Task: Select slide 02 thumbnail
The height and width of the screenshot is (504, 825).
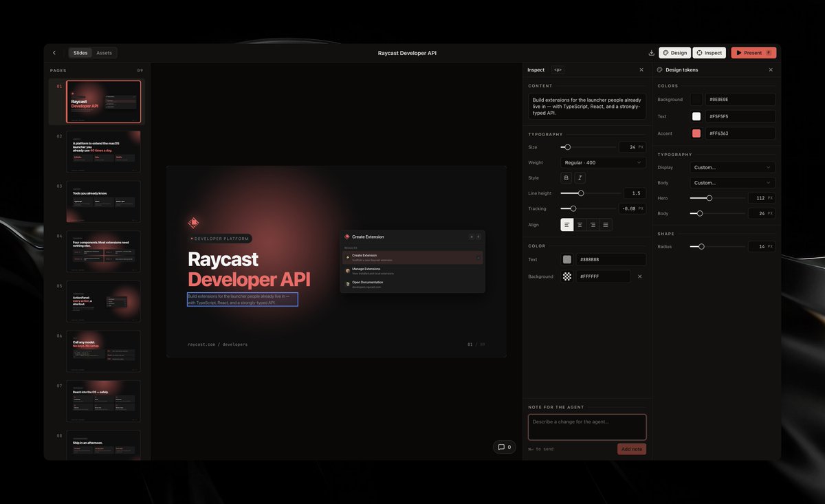Action: (x=104, y=151)
